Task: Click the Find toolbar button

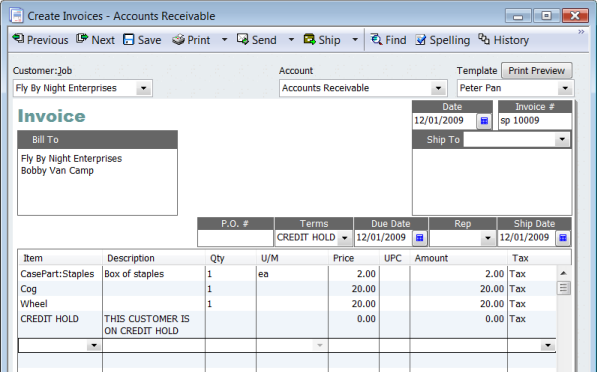Action: (x=388, y=40)
